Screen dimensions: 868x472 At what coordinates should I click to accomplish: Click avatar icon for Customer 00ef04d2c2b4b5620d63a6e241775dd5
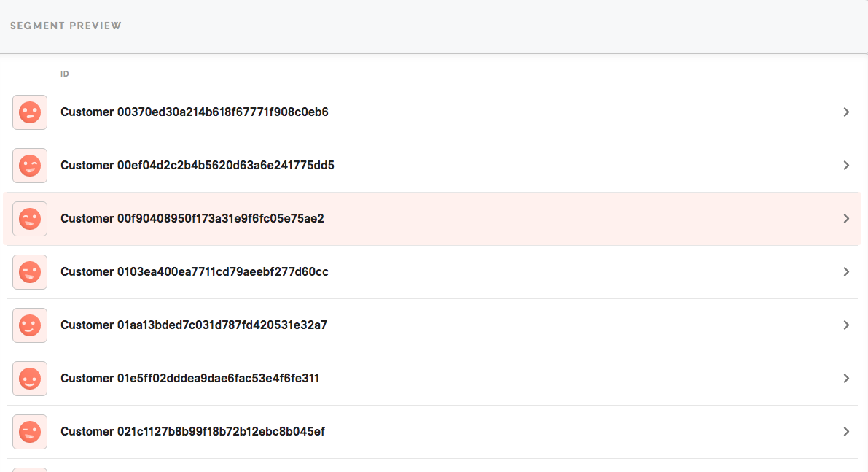[30, 166]
